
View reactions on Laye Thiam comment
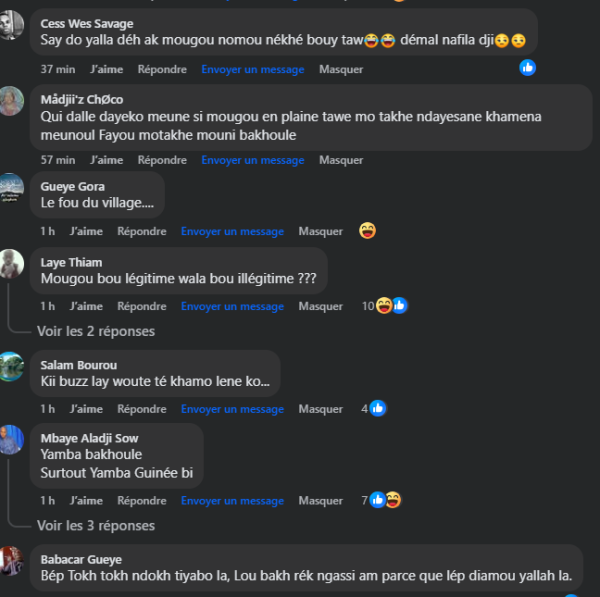[x=385, y=306]
